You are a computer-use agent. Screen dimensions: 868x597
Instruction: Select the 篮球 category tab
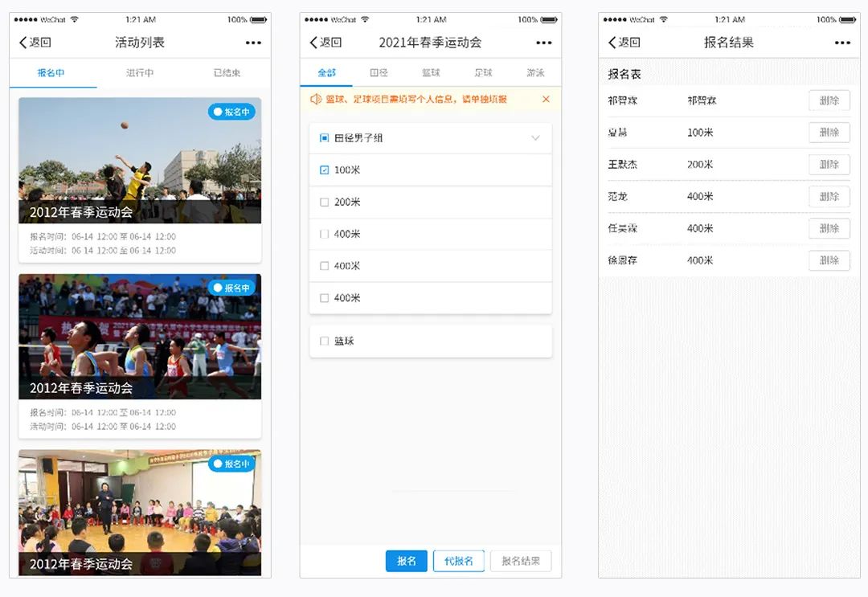click(431, 73)
